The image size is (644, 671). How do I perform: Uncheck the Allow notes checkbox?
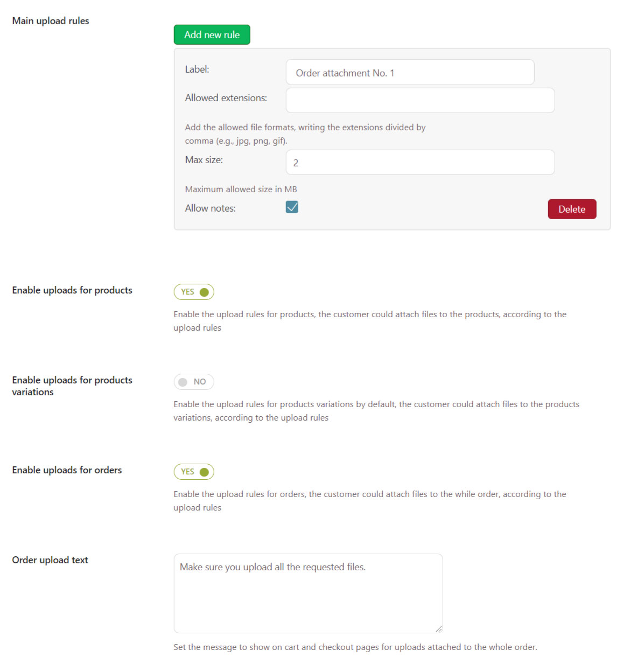pyautogui.click(x=292, y=207)
